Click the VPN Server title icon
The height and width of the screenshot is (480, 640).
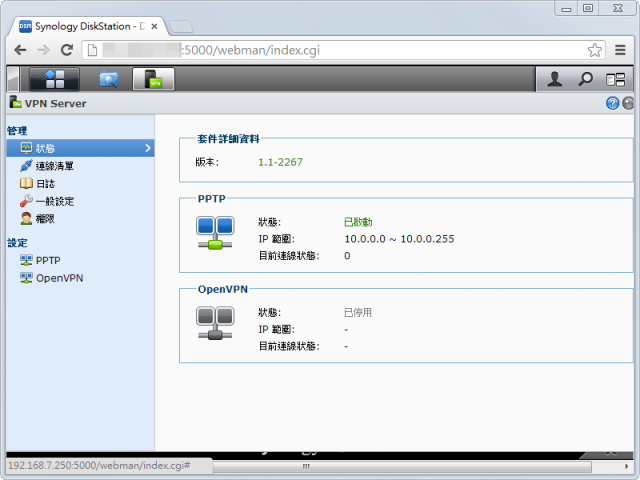click(16, 102)
